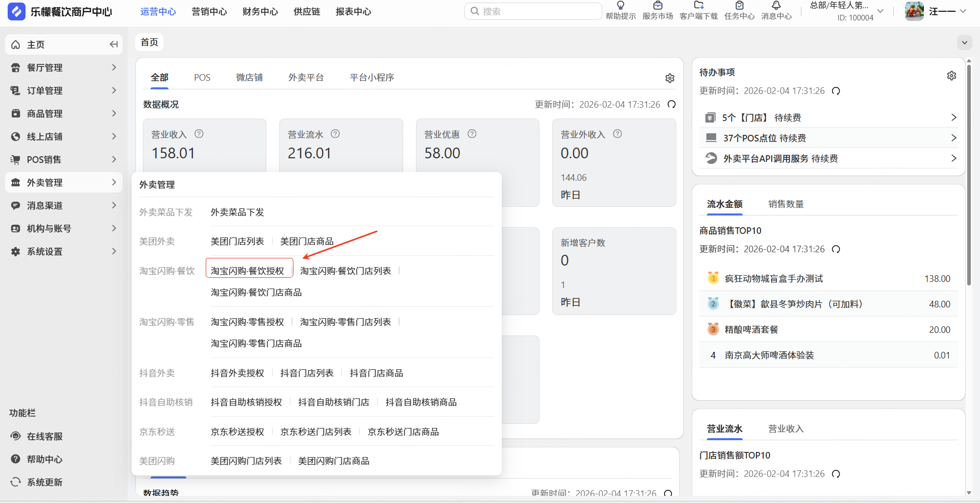The image size is (980, 503).
Task: Show help for 营业外收入 metric
Action: pyautogui.click(x=618, y=134)
